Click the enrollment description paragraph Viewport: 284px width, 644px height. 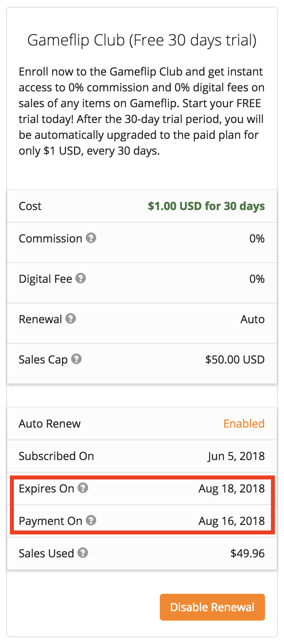pyautogui.click(x=142, y=111)
